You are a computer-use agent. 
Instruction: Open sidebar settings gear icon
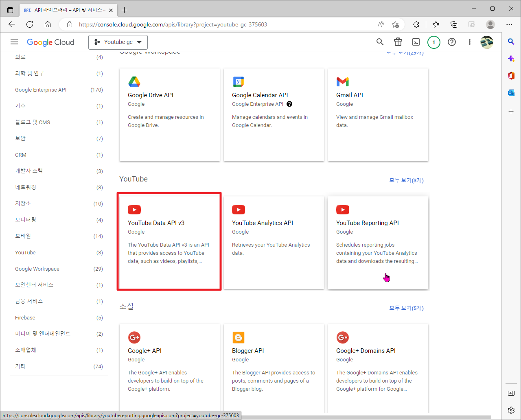(511, 410)
